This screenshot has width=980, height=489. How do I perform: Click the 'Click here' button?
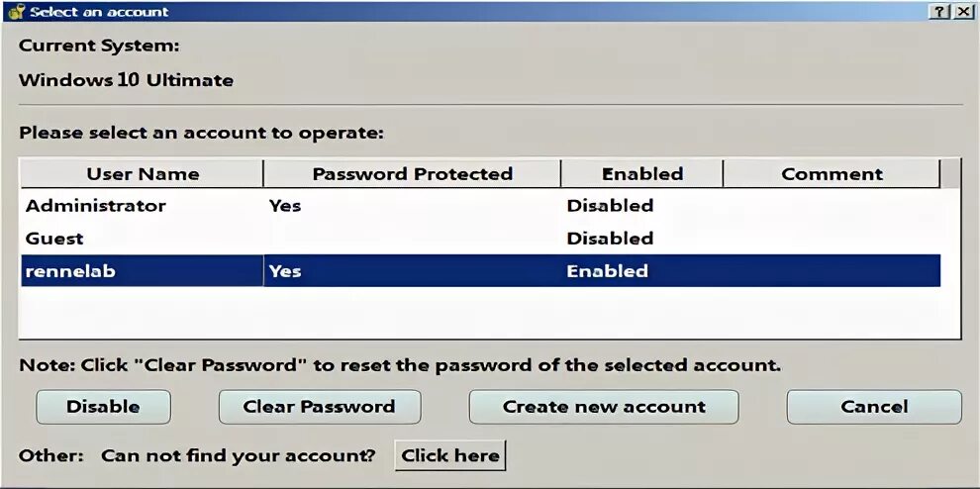click(x=450, y=456)
